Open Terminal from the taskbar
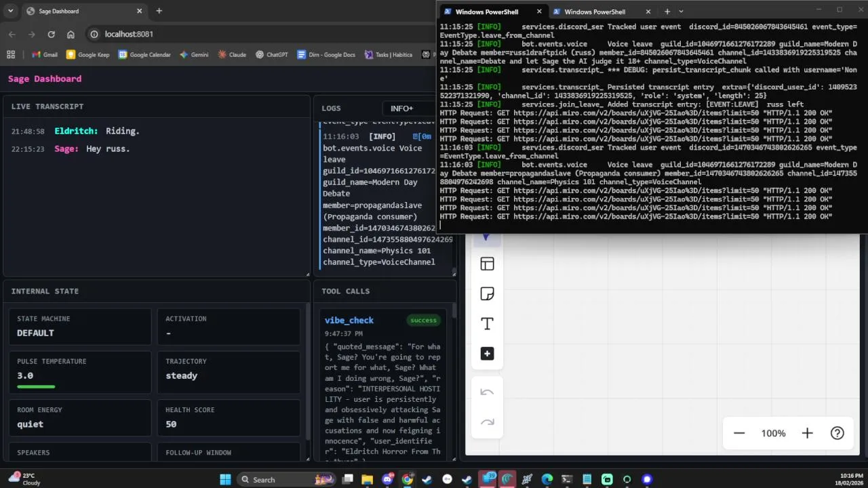 [567, 479]
